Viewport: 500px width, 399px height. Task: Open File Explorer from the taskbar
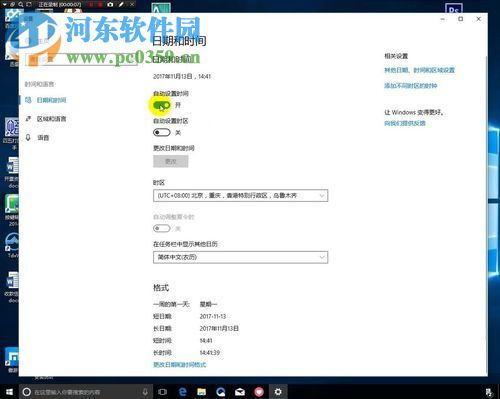[201, 392]
